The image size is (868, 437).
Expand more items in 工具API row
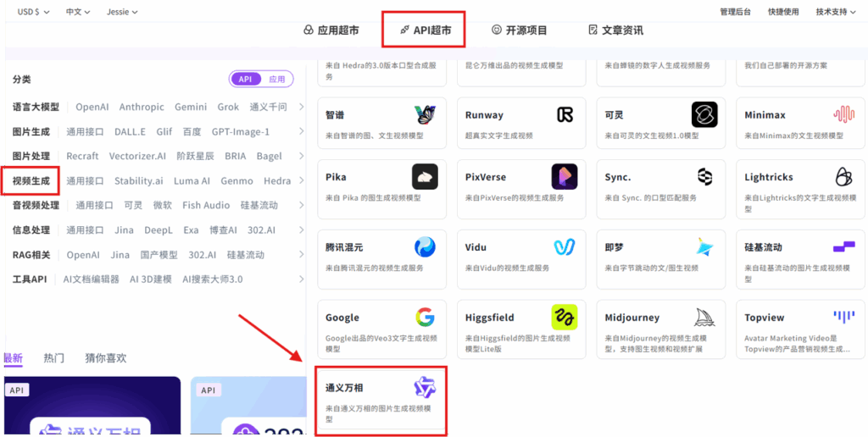click(301, 279)
